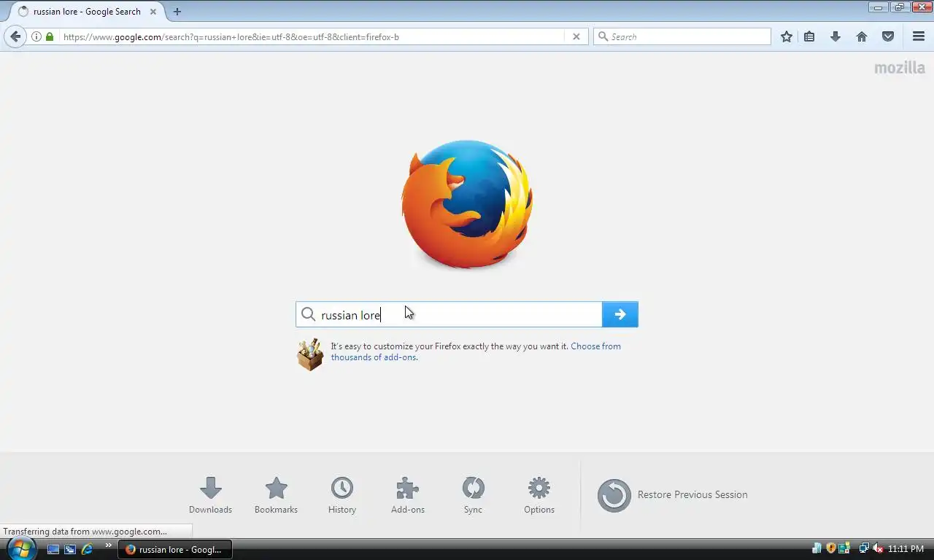The height and width of the screenshot is (560, 934).
Task: Open Bookmarks from start page
Action: click(276, 495)
